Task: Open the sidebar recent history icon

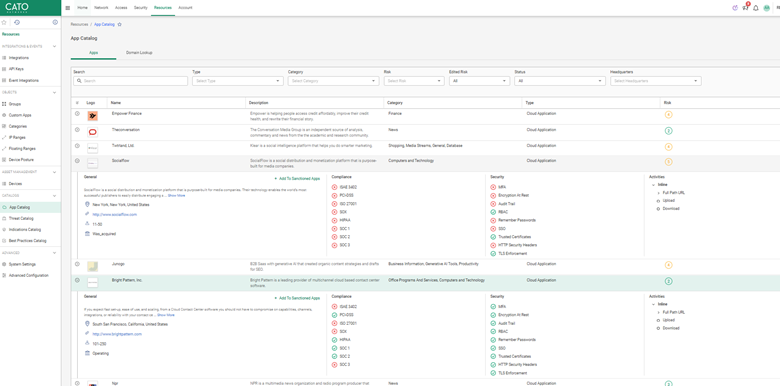Action: pyautogui.click(x=17, y=22)
